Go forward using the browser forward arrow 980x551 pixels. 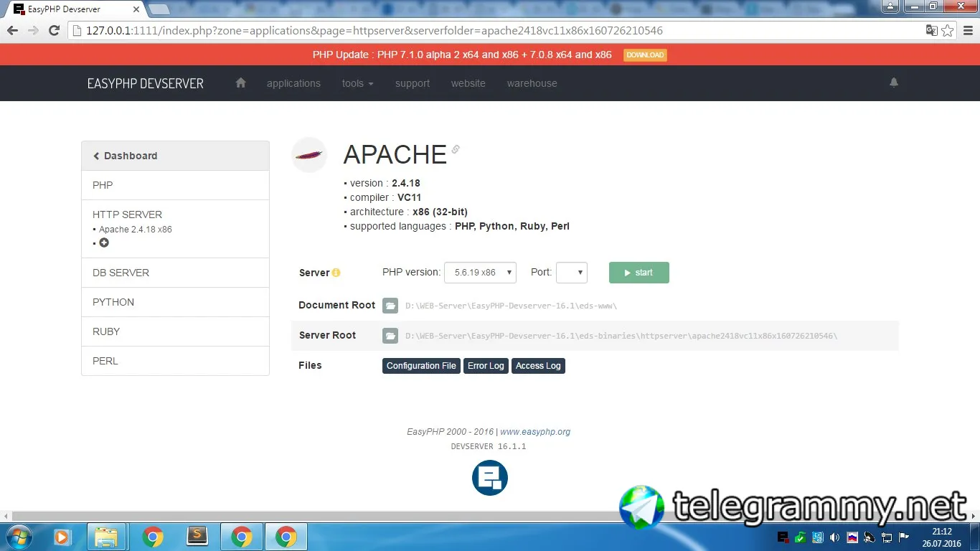(x=33, y=31)
